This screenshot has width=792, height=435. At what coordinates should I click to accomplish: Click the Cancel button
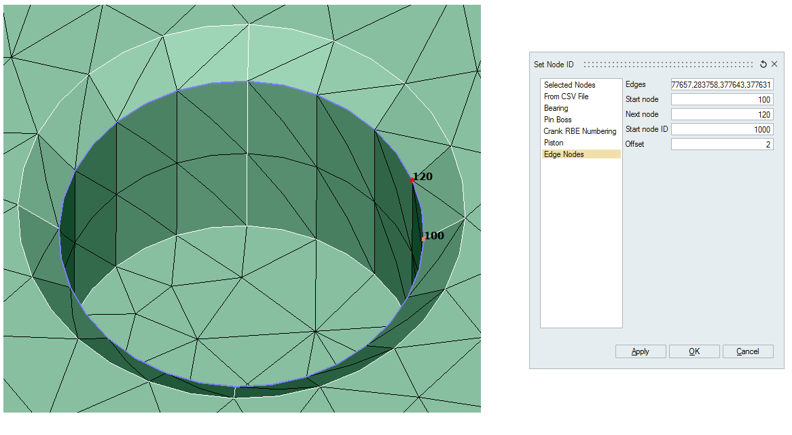(x=747, y=352)
